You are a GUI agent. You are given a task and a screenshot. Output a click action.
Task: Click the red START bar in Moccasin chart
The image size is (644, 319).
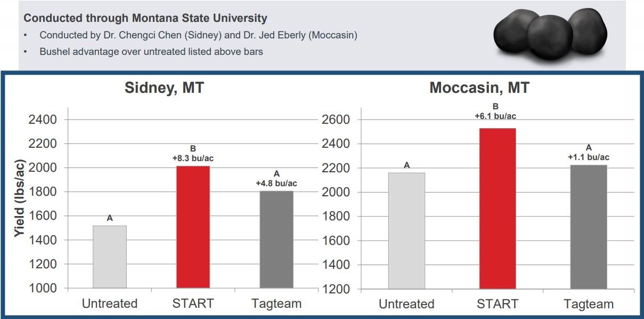point(498,208)
